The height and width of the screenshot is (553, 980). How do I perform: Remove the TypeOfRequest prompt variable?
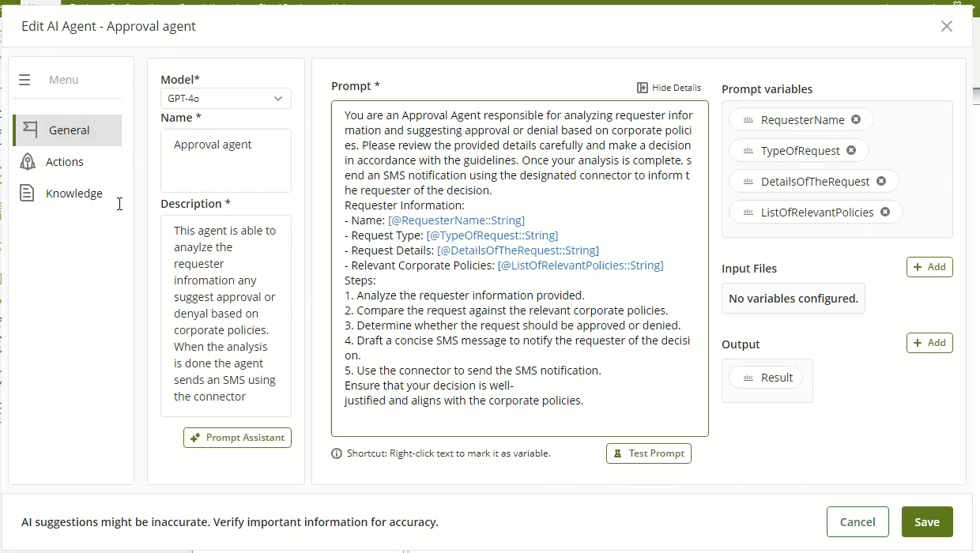tap(851, 151)
